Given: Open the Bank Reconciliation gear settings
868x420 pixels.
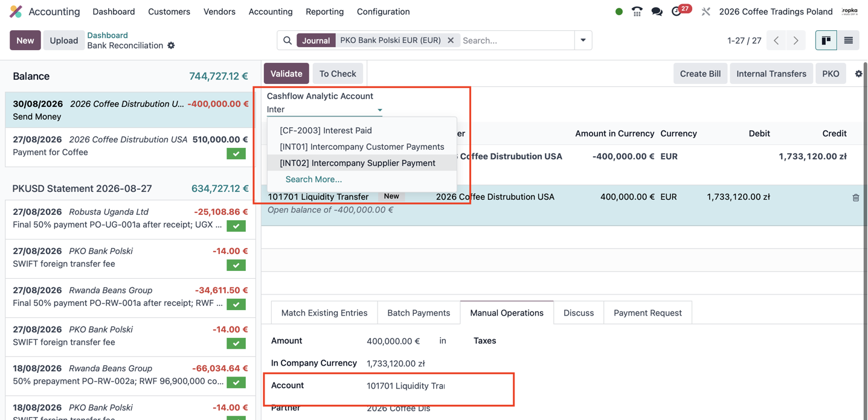Looking at the screenshot, I should [171, 46].
